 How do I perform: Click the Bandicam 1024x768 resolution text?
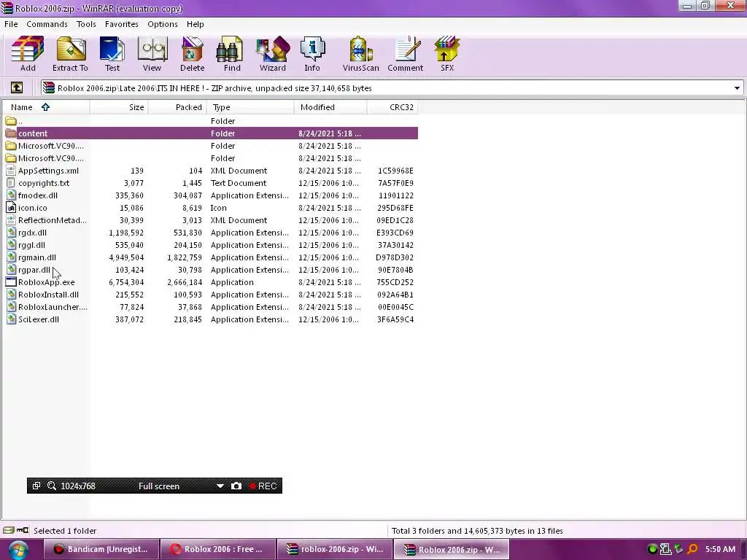click(78, 486)
